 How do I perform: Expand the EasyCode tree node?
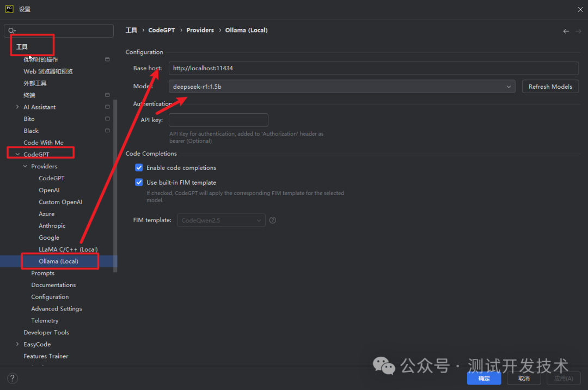17,344
